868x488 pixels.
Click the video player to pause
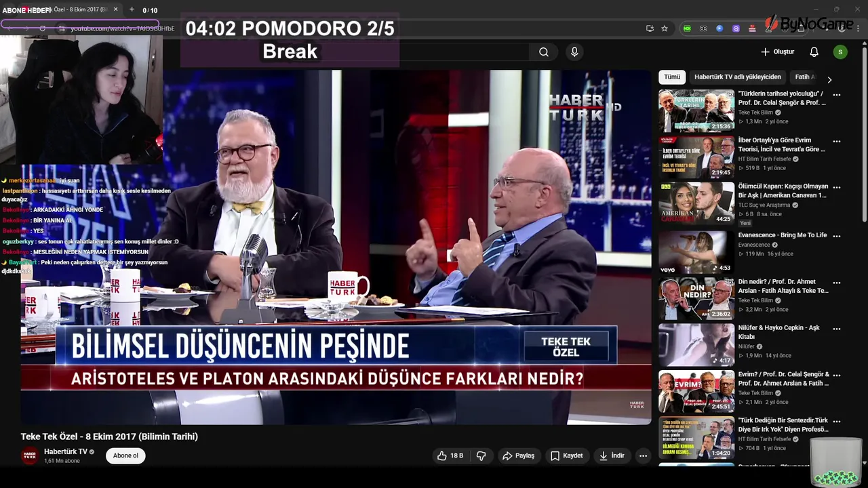click(x=336, y=247)
